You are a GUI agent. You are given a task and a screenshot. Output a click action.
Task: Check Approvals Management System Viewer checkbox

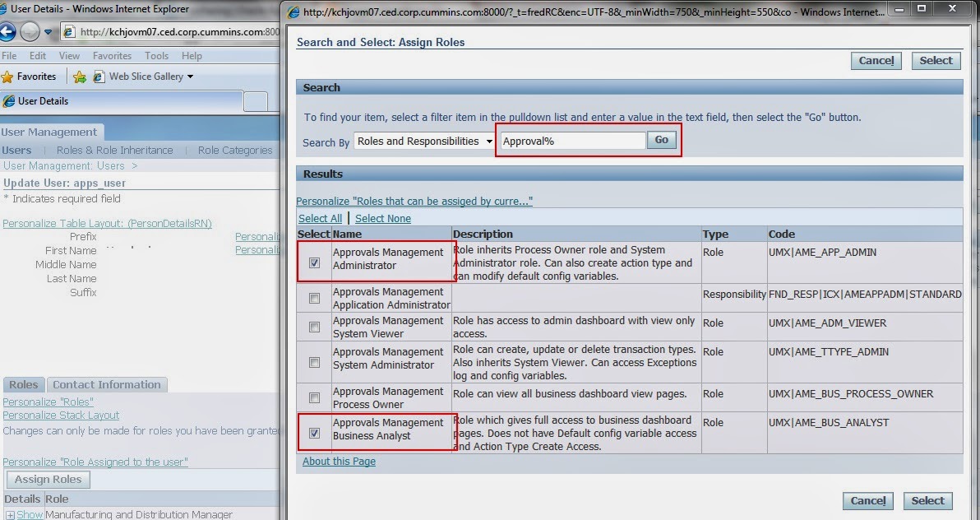(313, 327)
